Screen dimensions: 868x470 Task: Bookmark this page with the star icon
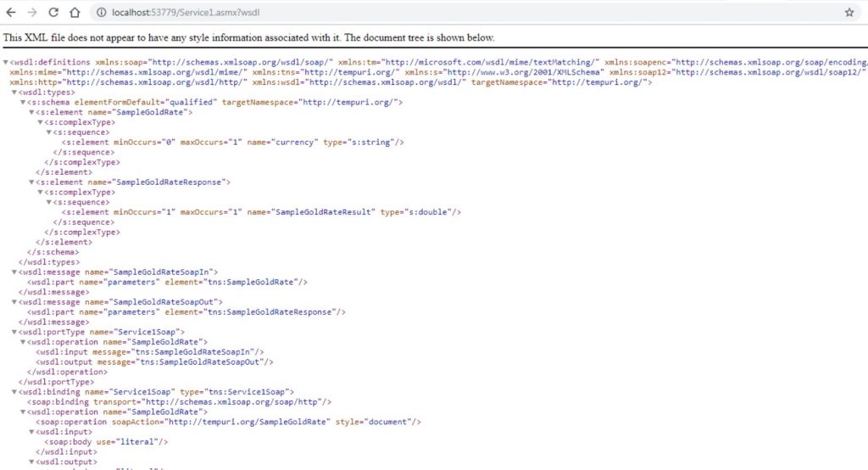[x=849, y=12]
